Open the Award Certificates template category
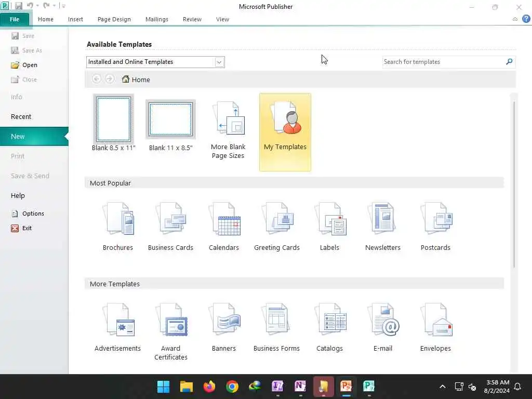This screenshot has height=399, width=532. pyautogui.click(x=170, y=332)
